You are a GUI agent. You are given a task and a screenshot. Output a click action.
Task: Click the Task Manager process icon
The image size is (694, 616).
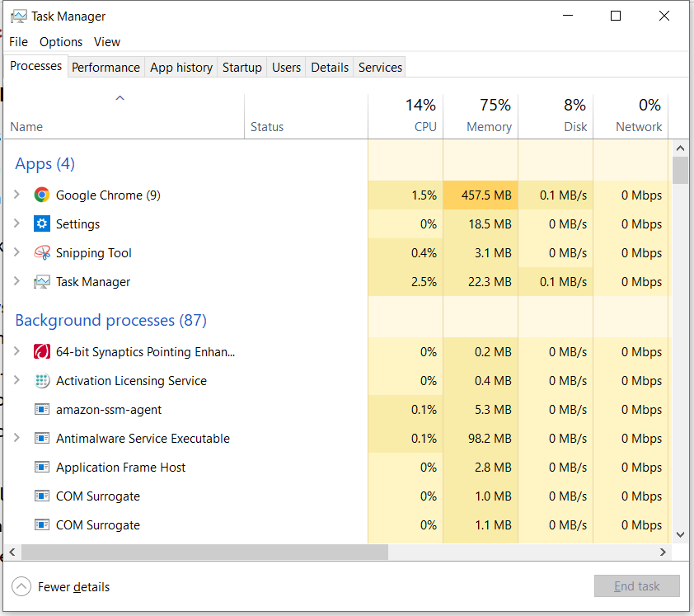(42, 282)
